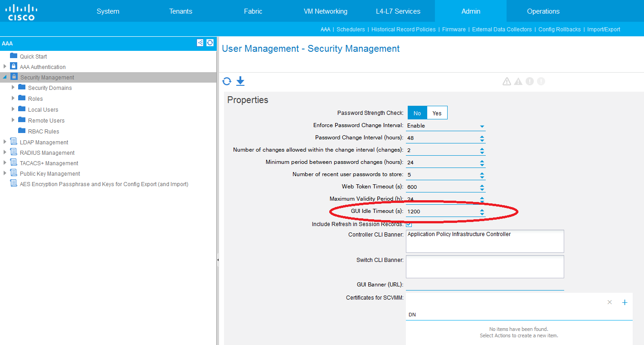Click the plus icon for SCVMM certificates
Image resolution: width=644 pixels, height=345 pixels.
624,302
